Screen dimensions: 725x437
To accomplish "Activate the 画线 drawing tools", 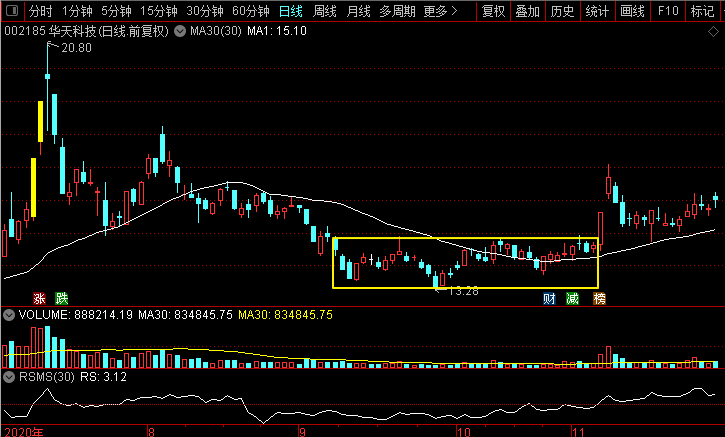I will pos(632,11).
